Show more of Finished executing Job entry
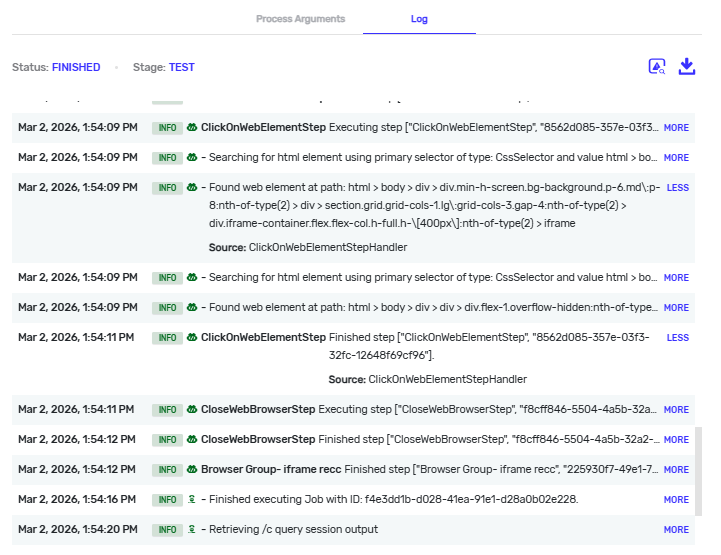Viewport: 721px width, 555px height. pyautogui.click(x=676, y=500)
